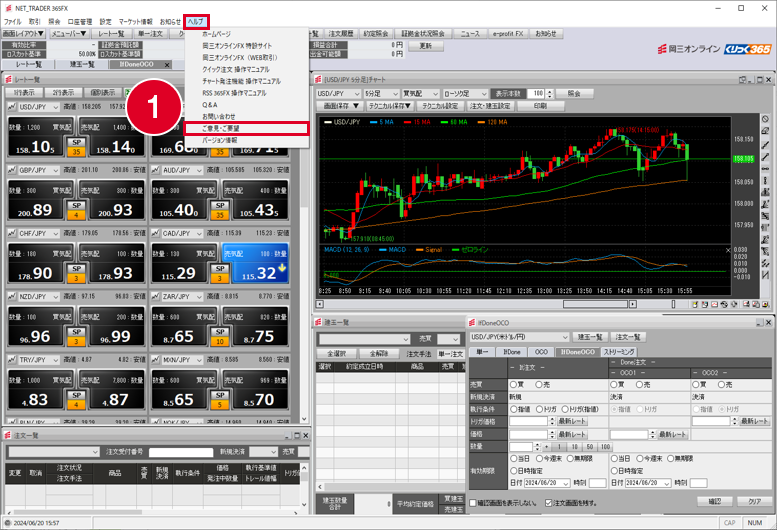Click the テクニカル設定 button
778x530 pixels.
[x=440, y=106]
